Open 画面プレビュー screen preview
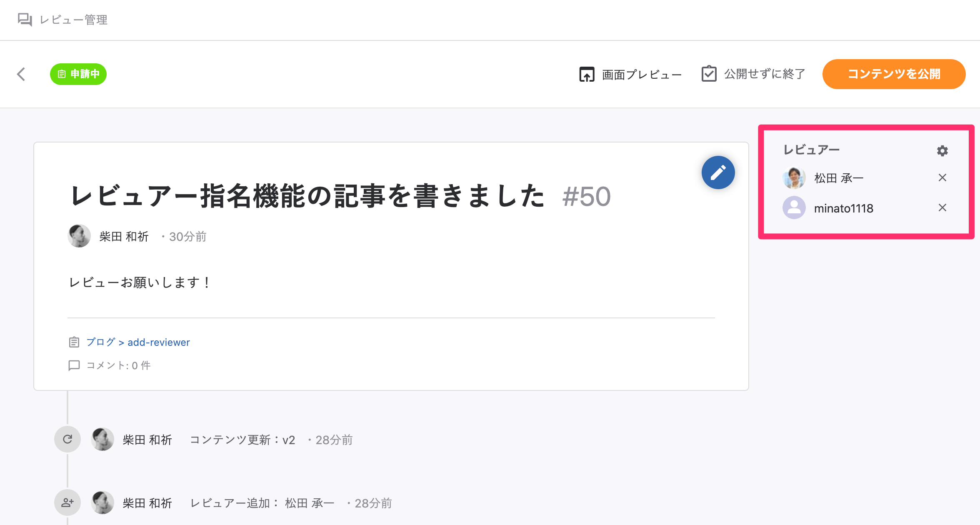This screenshot has height=525, width=980. click(630, 75)
